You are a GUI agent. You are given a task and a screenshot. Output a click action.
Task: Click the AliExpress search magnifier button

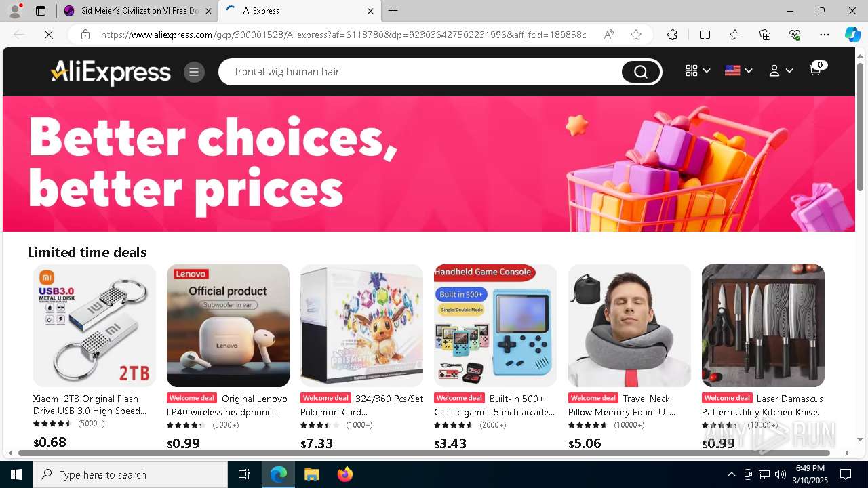tap(641, 72)
